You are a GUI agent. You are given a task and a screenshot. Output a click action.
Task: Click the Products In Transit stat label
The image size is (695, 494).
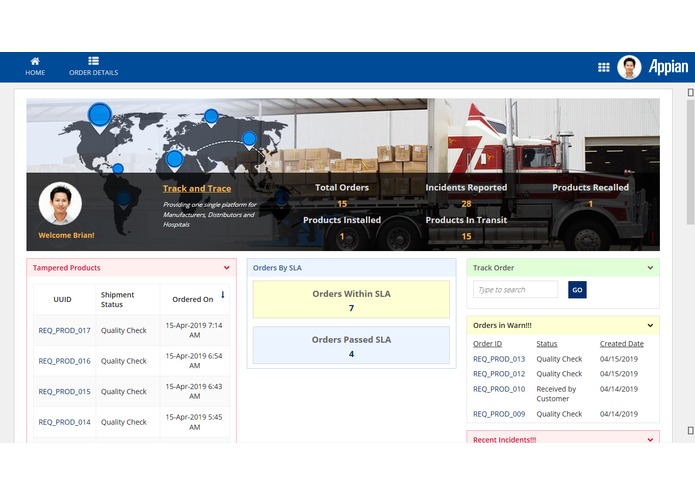click(x=466, y=220)
